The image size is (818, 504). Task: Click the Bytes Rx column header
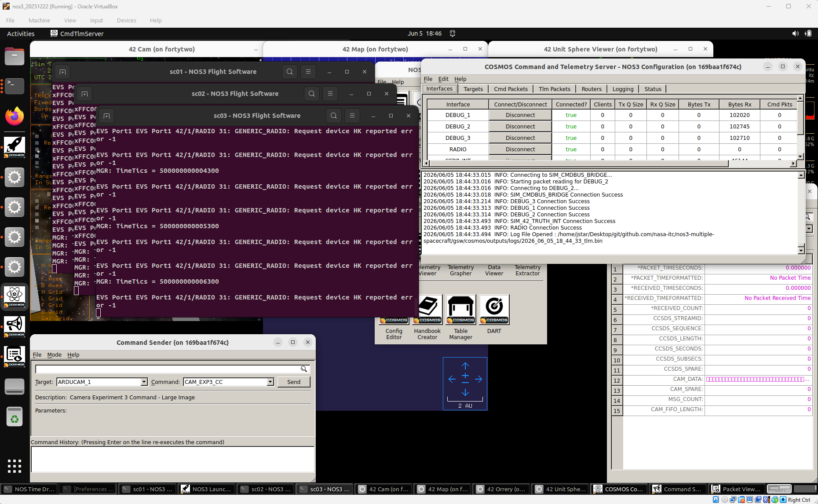[740, 104]
